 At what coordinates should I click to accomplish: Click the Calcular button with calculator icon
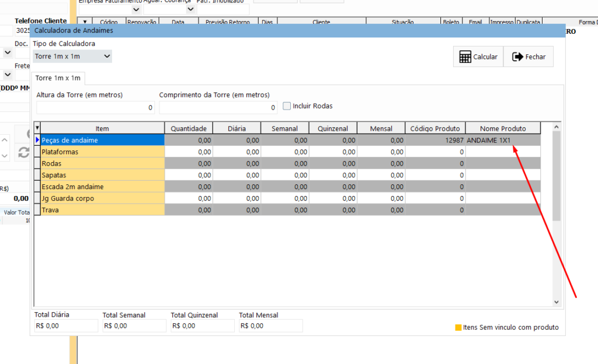pos(478,57)
